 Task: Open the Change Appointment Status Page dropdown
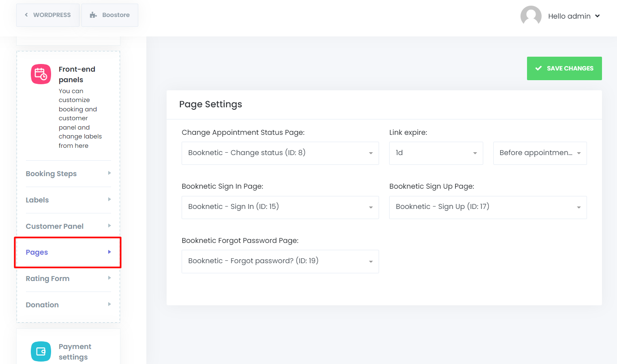click(280, 153)
